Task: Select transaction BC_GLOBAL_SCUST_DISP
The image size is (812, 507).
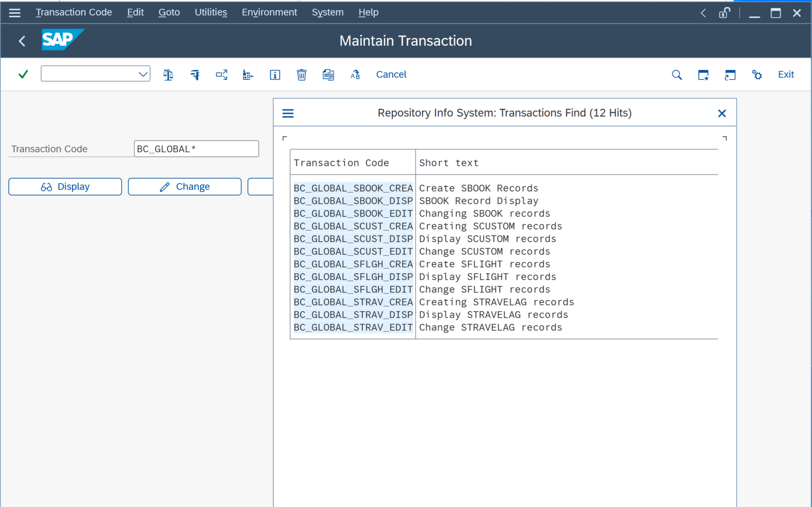Action: click(353, 239)
